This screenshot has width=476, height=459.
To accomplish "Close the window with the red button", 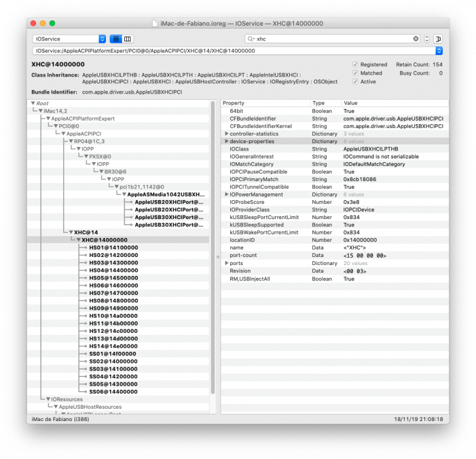I will 34,23.
